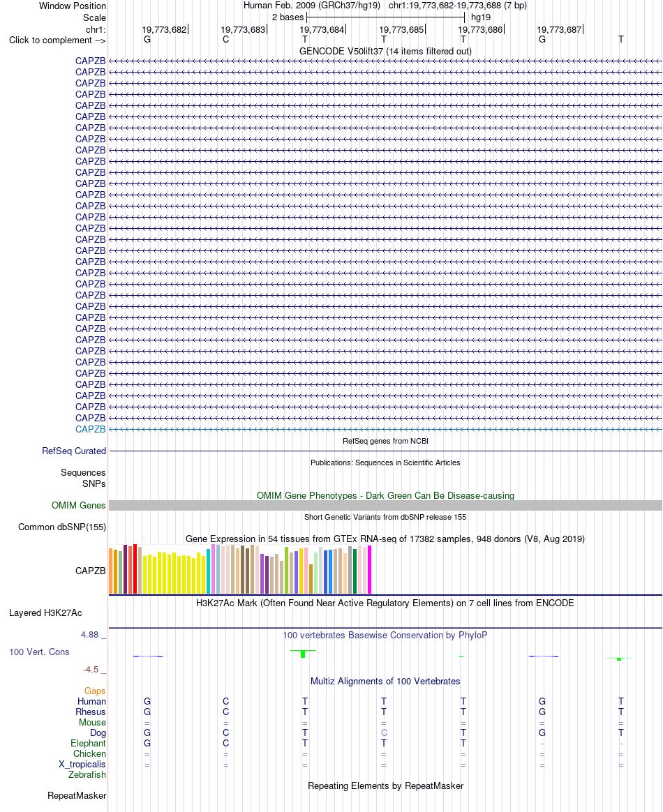Viewport: 663px width, 812px height.
Task: Open OMIM Gene Phenotypes track title
Action: [385, 495]
